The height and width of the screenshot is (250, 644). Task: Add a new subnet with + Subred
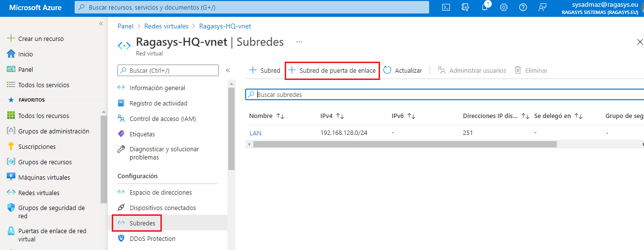click(264, 70)
